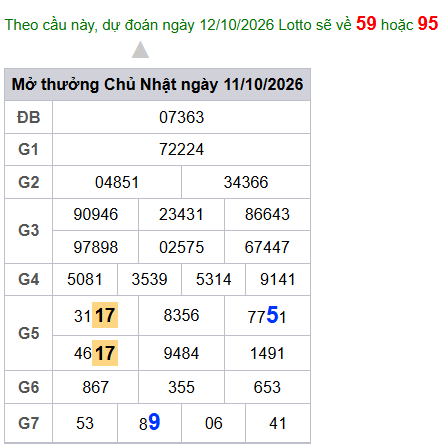Select G6 number 653
Screen dimensions: 447x447
coord(267,387)
